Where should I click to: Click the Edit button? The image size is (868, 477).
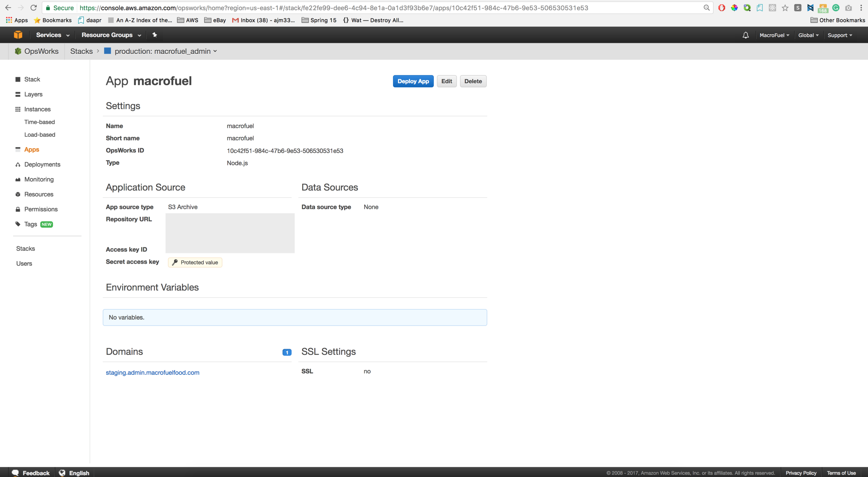(446, 81)
